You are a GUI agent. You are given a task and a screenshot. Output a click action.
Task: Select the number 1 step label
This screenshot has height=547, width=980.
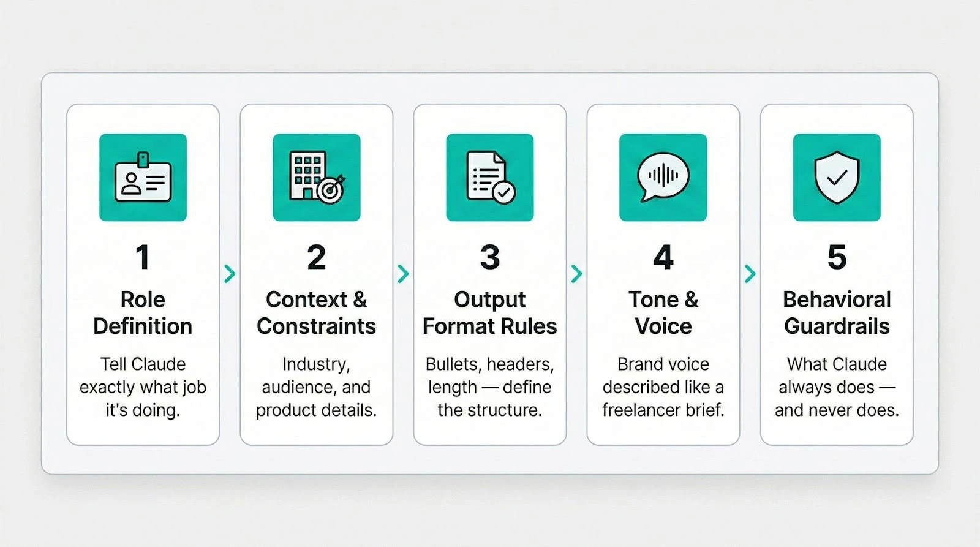tap(143, 257)
